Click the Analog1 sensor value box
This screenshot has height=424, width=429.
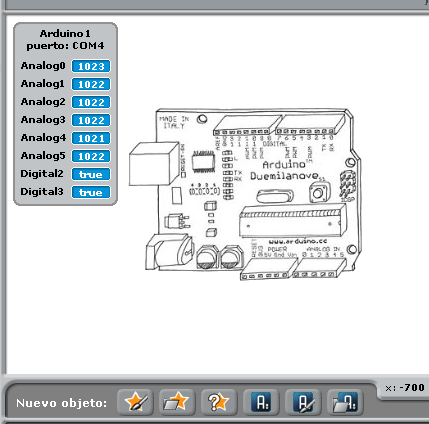point(91,84)
